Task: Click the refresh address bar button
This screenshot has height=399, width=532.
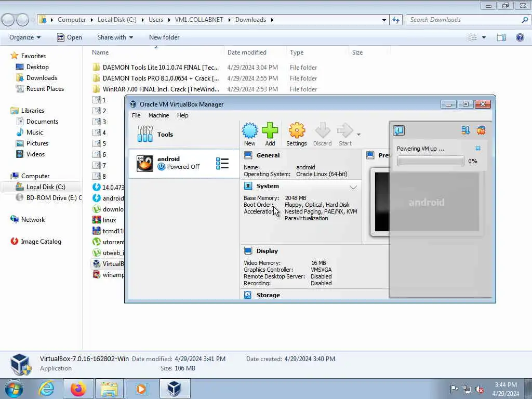Action: [x=395, y=20]
